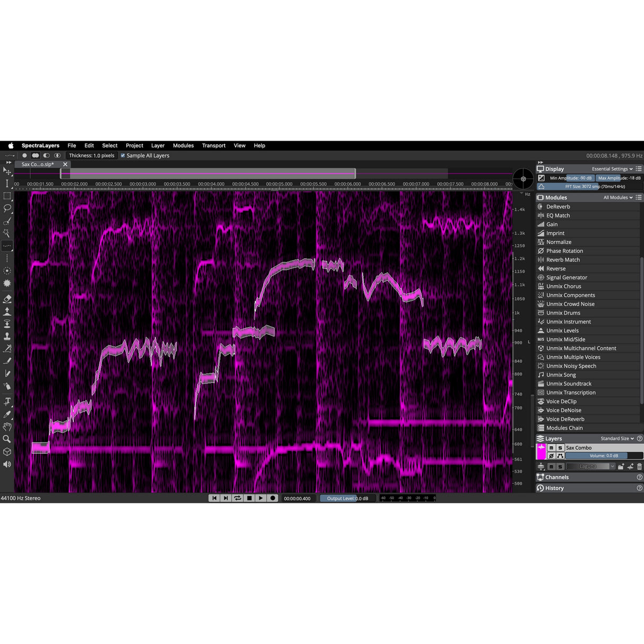Launch the Voice DeNoise module

click(564, 410)
